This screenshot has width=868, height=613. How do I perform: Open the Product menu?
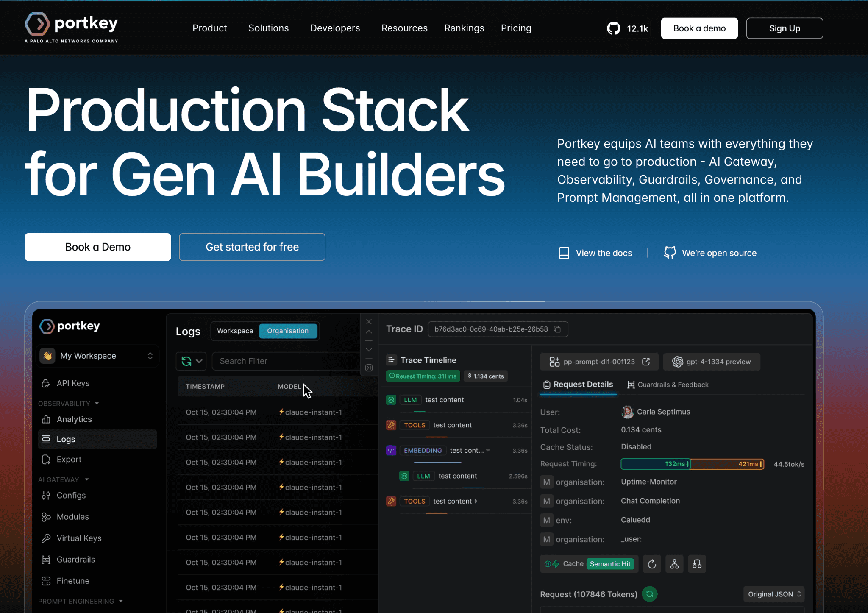(209, 28)
